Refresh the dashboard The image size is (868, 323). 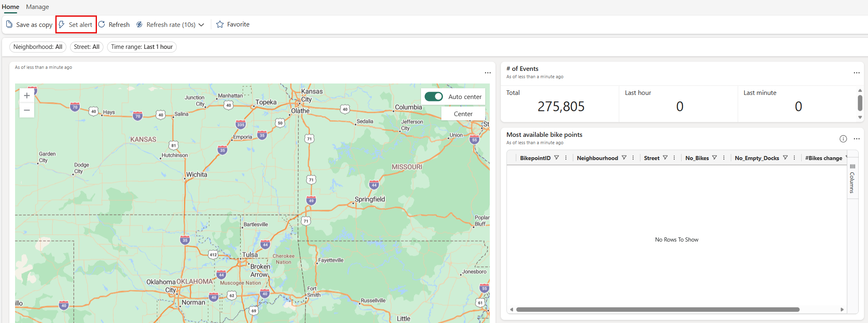114,24
